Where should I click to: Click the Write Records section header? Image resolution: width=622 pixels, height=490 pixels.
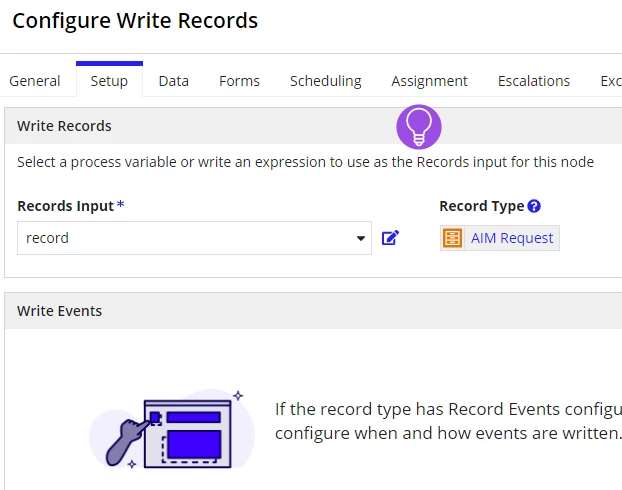point(64,126)
